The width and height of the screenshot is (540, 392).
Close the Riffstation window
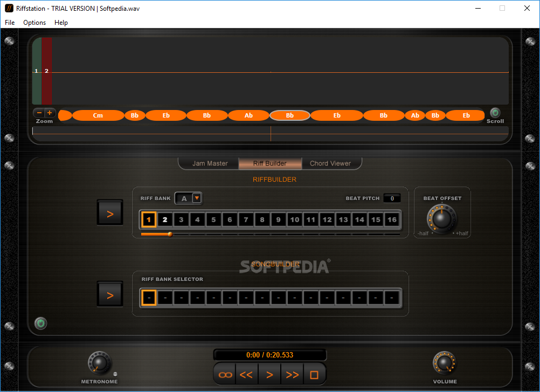click(527, 8)
